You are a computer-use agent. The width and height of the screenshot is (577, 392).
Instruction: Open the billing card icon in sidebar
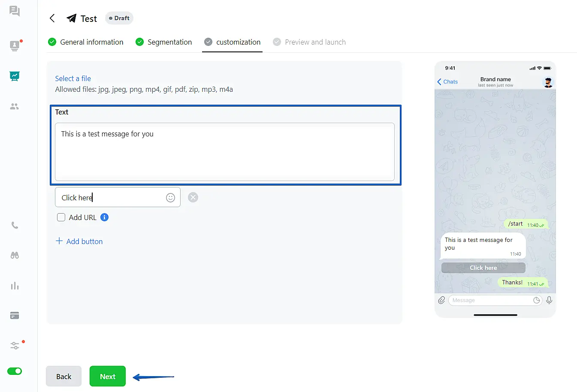15,316
